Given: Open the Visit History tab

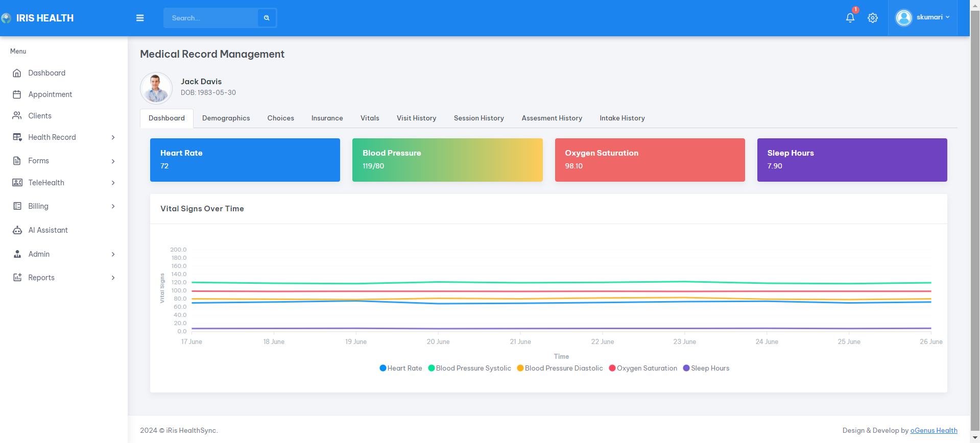Looking at the screenshot, I should click(x=416, y=118).
